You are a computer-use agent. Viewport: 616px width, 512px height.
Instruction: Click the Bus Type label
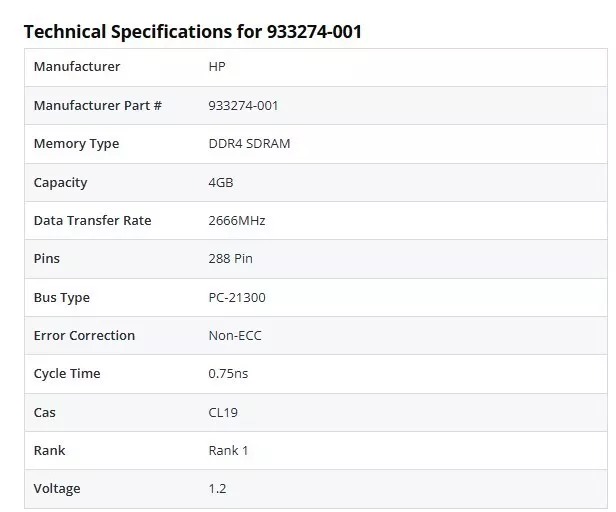tap(61, 297)
